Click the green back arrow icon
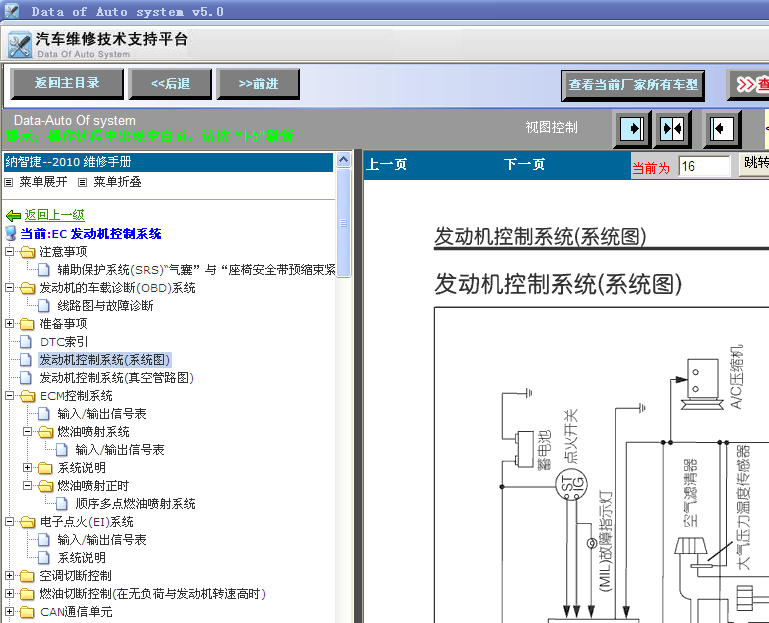 13,215
